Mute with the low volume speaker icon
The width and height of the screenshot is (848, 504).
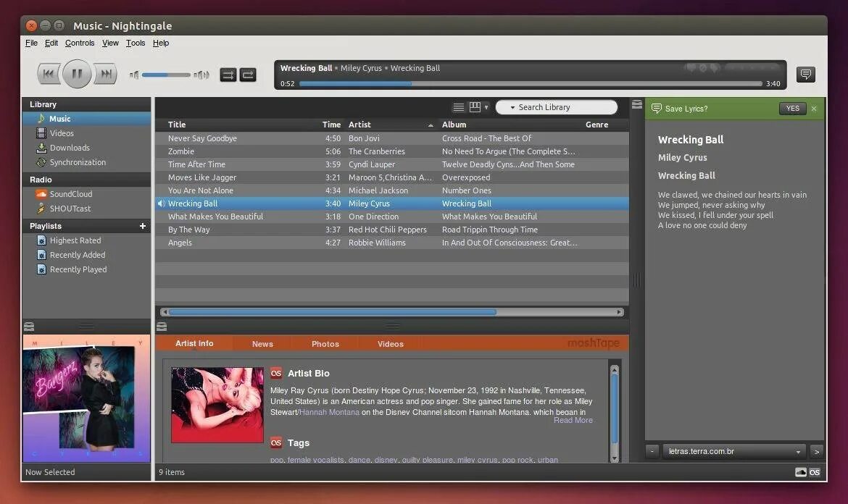pyautogui.click(x=133, y=75)
